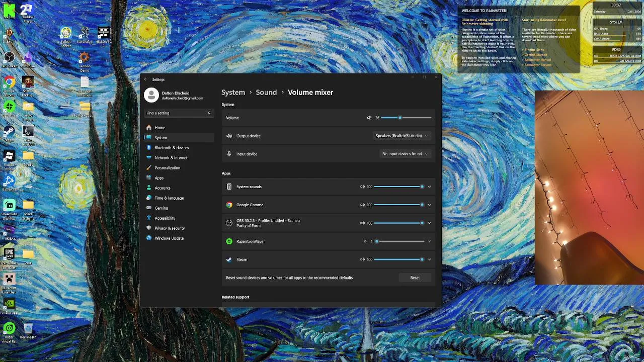The width and height of the screenshot is (644, 362).
Task: Open Network & internet settings
Action: tap(179, 158)
